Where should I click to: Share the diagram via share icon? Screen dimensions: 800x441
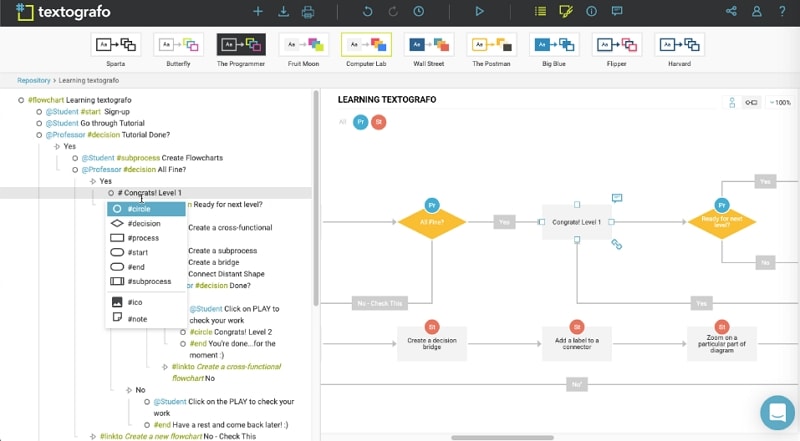(x=731, y=11)
